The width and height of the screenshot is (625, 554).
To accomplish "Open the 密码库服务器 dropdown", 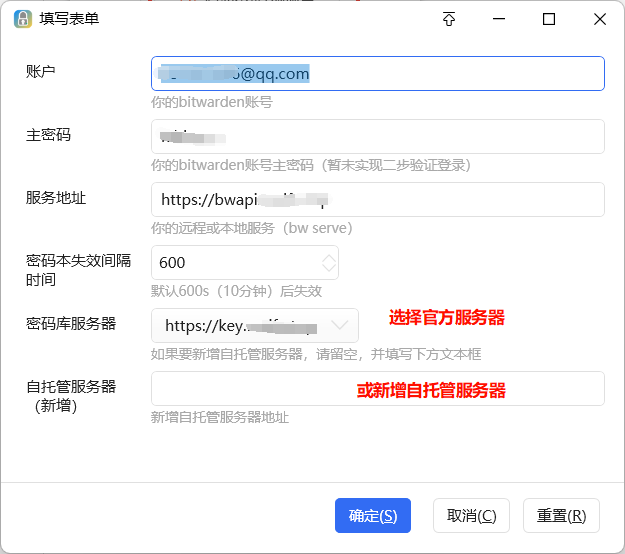I will pos(255,326).
